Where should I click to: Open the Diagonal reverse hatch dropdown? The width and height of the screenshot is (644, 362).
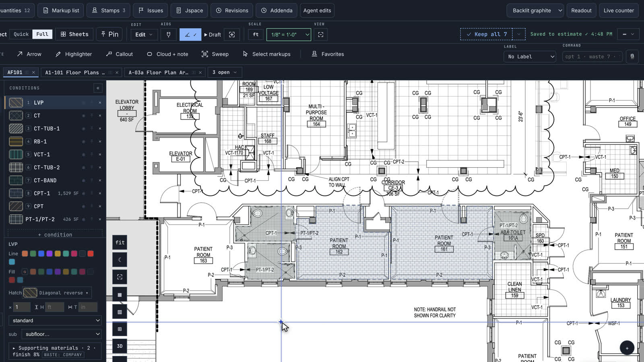click(x=57, y=293)
